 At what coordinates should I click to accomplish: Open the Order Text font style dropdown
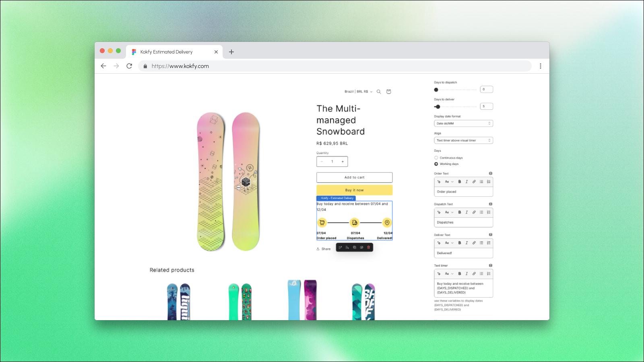click(449, 182)
